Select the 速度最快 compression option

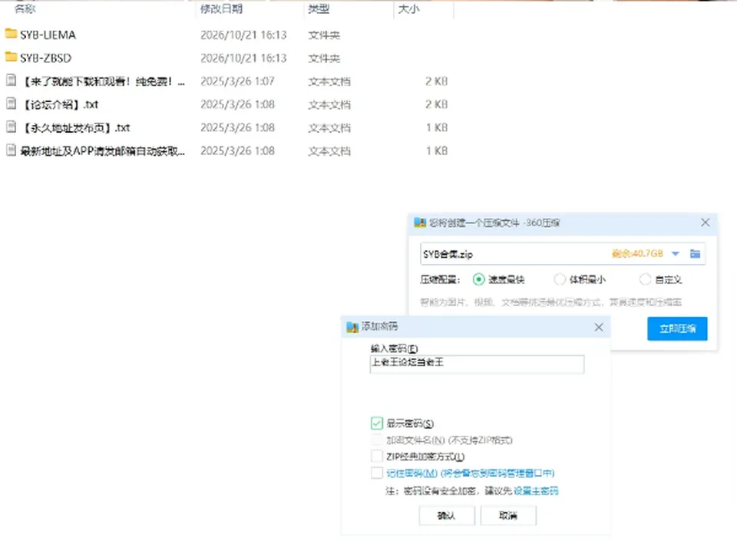pyautogui.click(x=478, y=279)
